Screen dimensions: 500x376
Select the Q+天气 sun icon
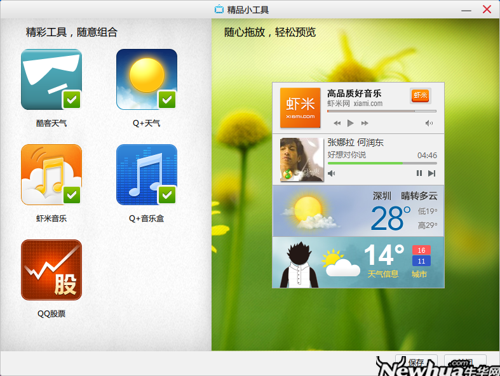pos(147,79)
